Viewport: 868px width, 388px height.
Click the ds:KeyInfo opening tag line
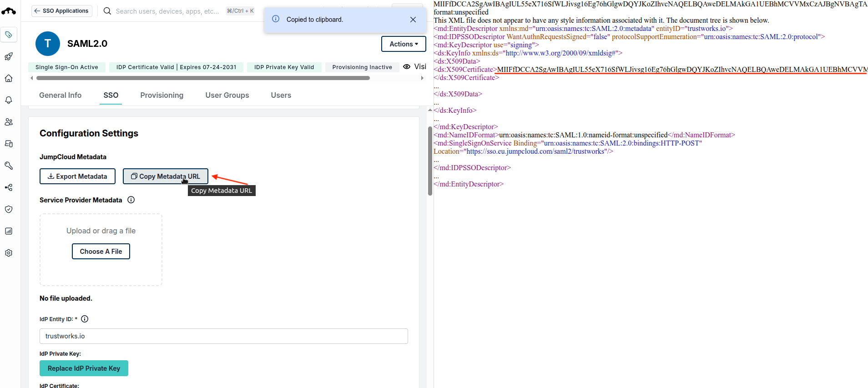coord(528,53)
